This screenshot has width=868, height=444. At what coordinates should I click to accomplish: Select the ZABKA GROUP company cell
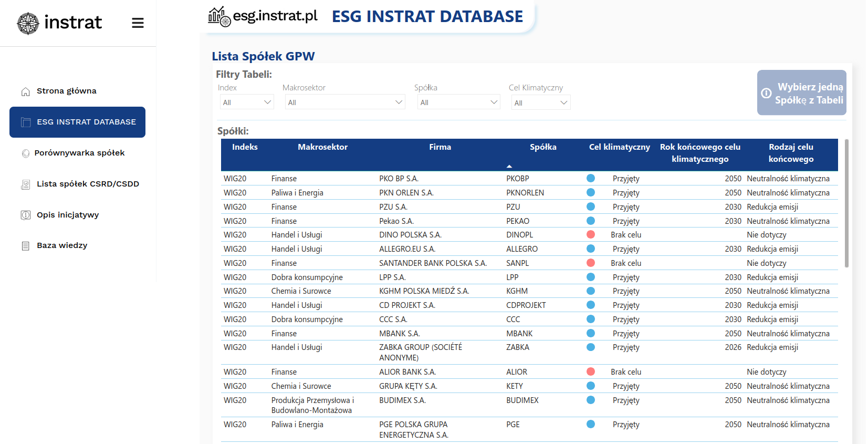(421, 353)
